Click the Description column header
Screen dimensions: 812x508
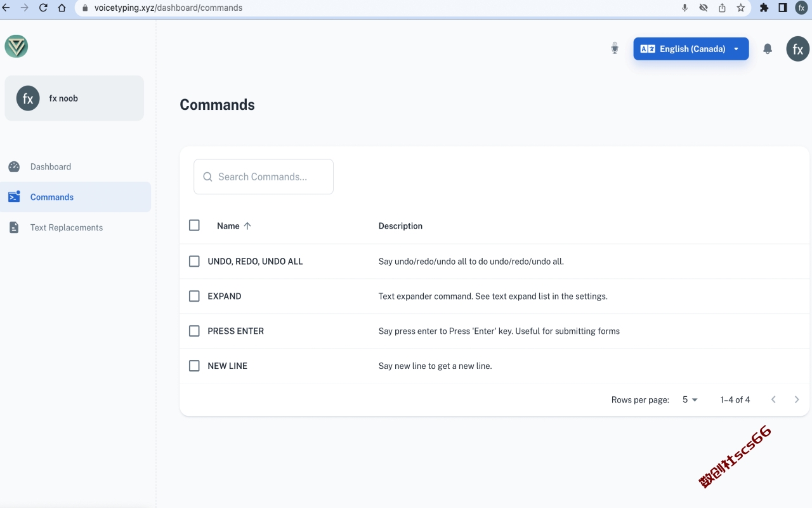(400, 225)
